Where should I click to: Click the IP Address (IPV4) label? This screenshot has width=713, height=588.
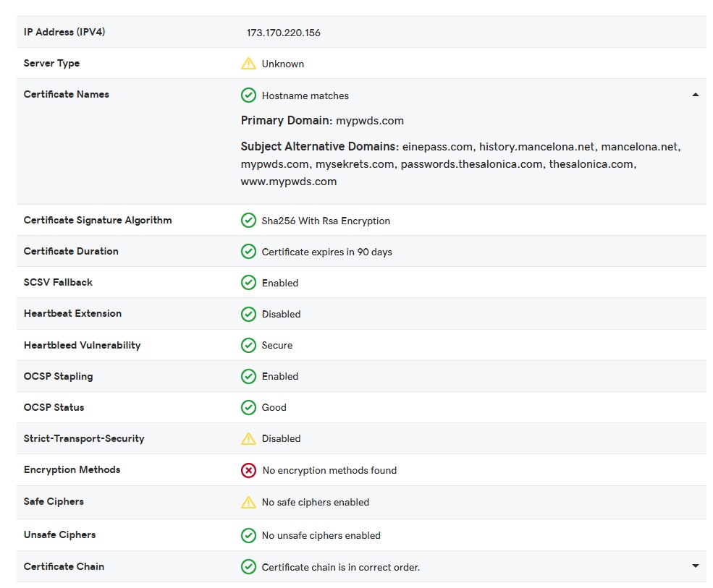click(x=64, y=32)
